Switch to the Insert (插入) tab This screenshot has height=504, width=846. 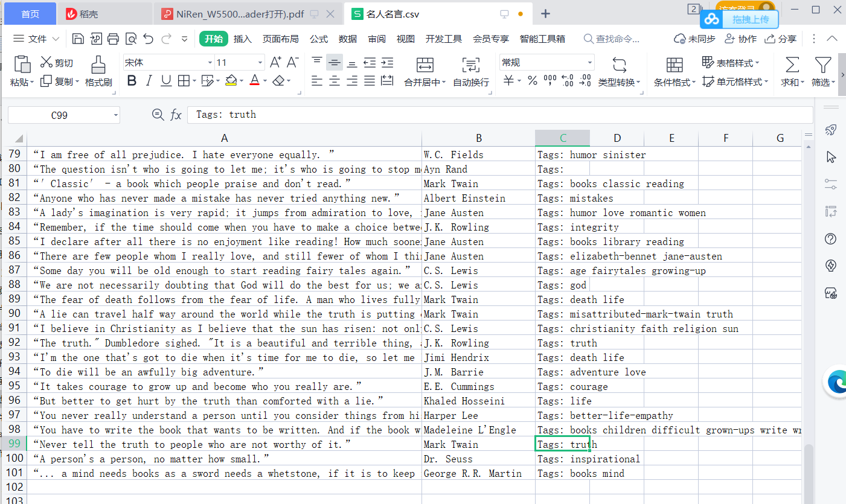243,39
